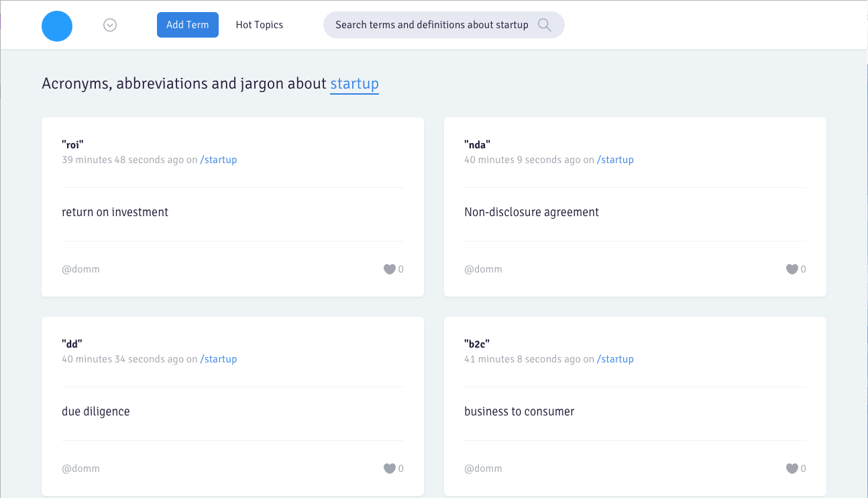
Task: Open the startup link in the heading
Action: click(x=354, y=84)
